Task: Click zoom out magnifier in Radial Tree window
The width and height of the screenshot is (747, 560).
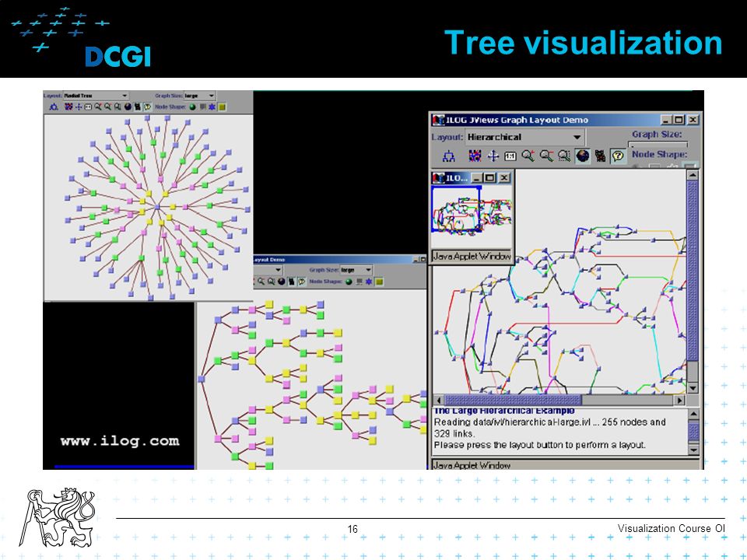Action: click(108, 107)
